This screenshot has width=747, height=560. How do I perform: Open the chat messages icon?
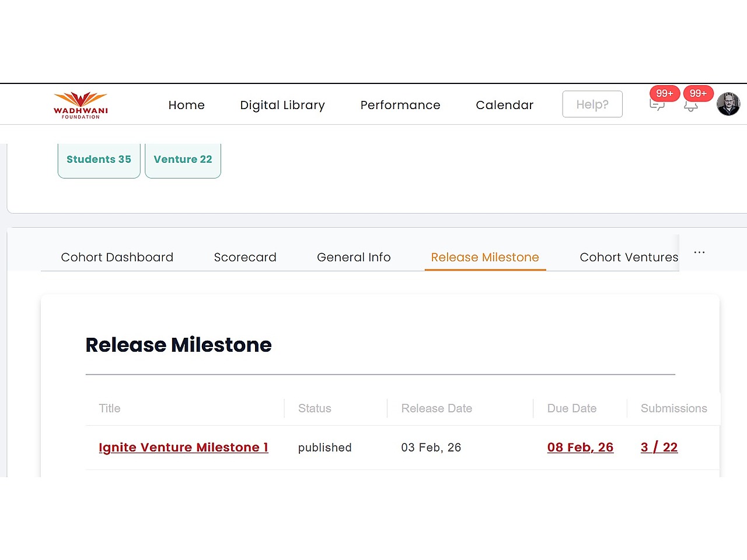click(657, 105)
